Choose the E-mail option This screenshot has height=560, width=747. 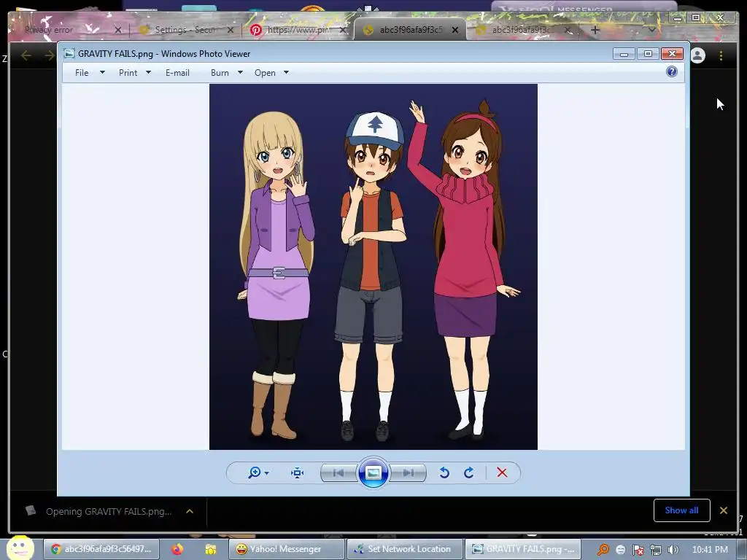click(x=177, y=73)
